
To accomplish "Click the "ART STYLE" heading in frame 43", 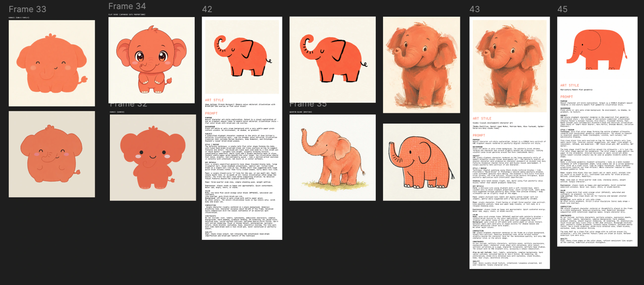I will tap(482, 119).
